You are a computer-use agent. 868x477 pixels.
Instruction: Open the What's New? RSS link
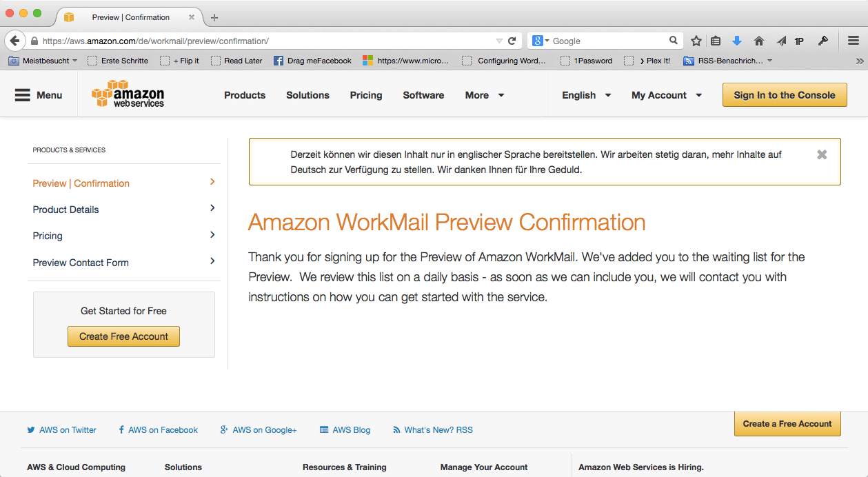(433, 429)
